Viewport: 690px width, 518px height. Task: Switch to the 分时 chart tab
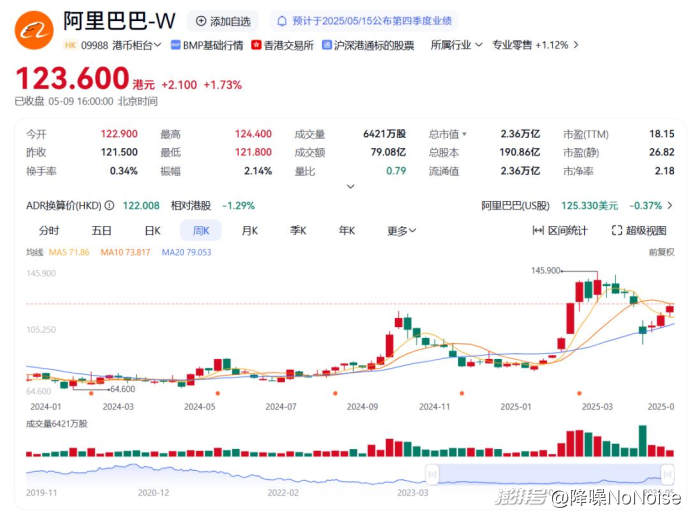[x=49, y=231]
